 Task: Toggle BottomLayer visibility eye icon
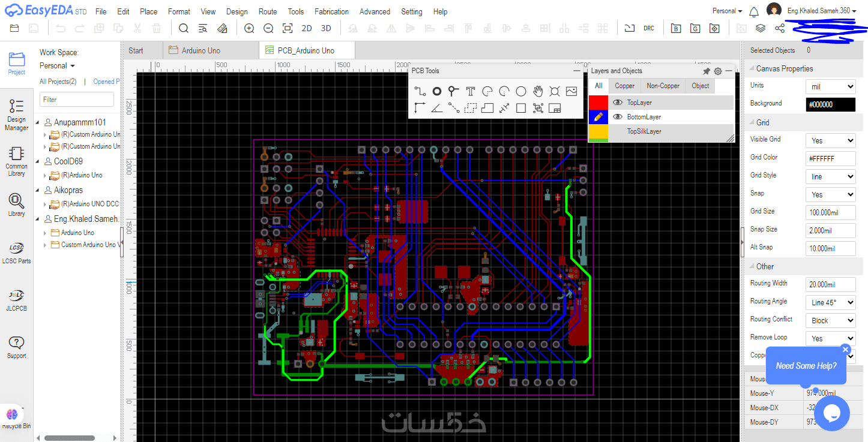(x=617, y=117)
